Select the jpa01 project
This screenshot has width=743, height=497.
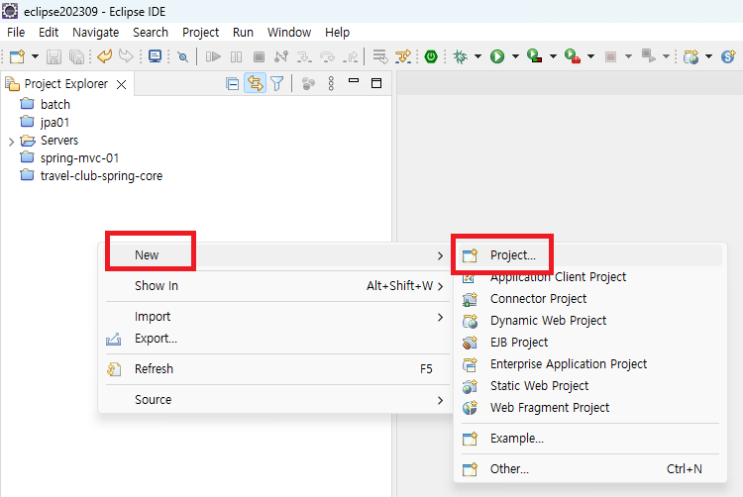coord(54,122)
